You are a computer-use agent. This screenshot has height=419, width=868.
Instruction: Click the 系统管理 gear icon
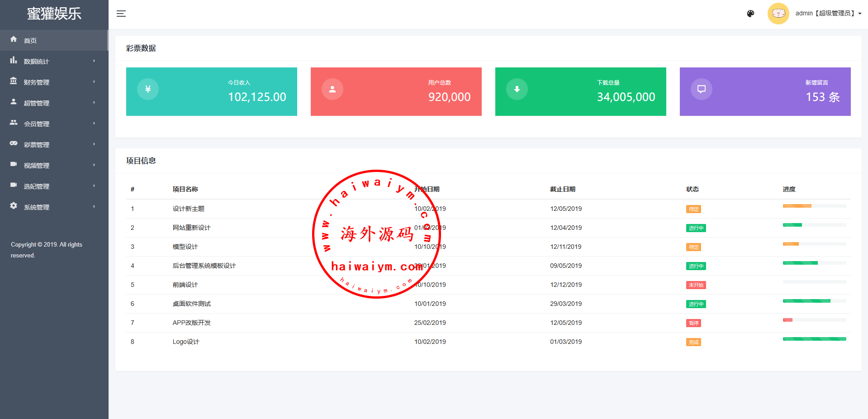coord(14,206)
